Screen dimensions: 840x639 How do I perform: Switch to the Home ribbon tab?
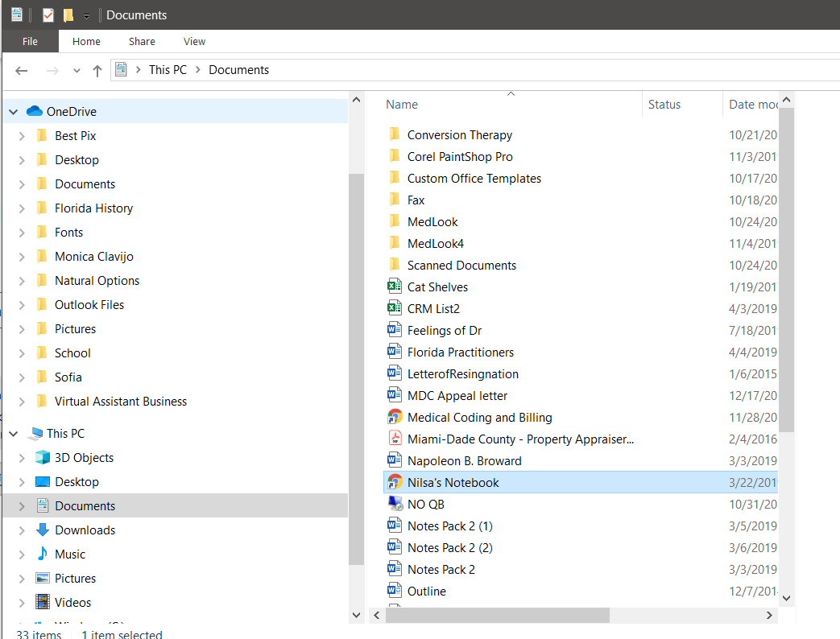86,41
